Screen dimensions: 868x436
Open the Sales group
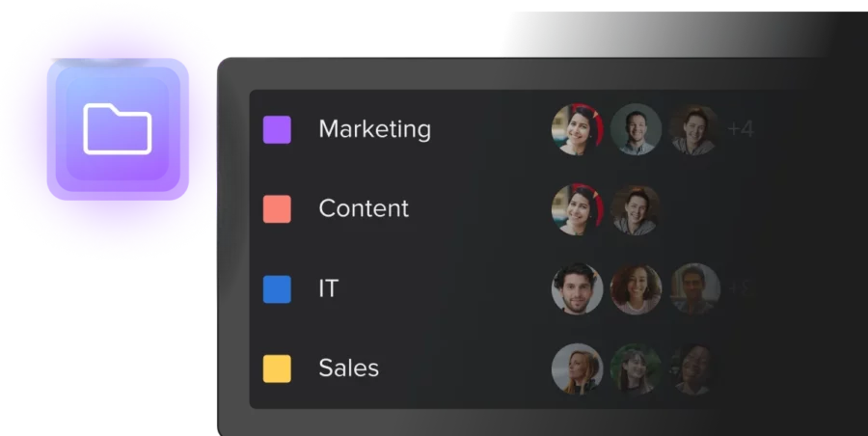(349, 368)
